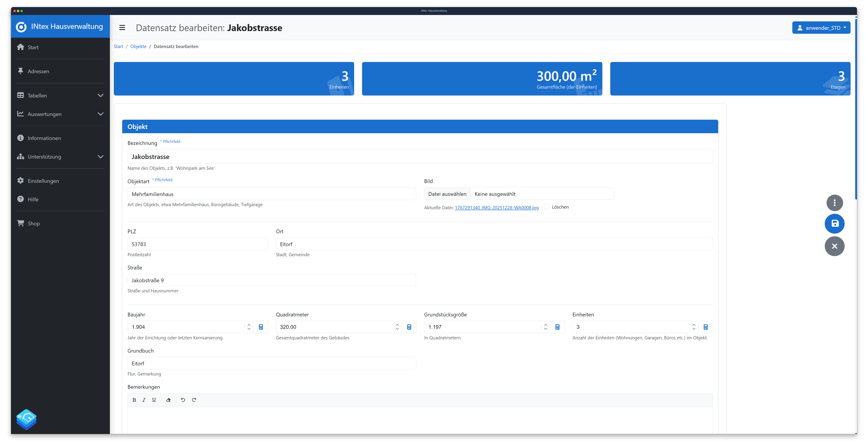Click the undo icon in Bemerkungen toolbar

pos(183,400)
